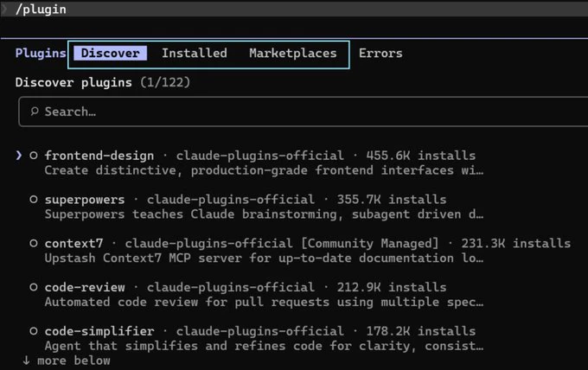The width and height of the screenshot is (588, 370).
Task: Select the frontend-design plugin name
Action: click(99, 156)
